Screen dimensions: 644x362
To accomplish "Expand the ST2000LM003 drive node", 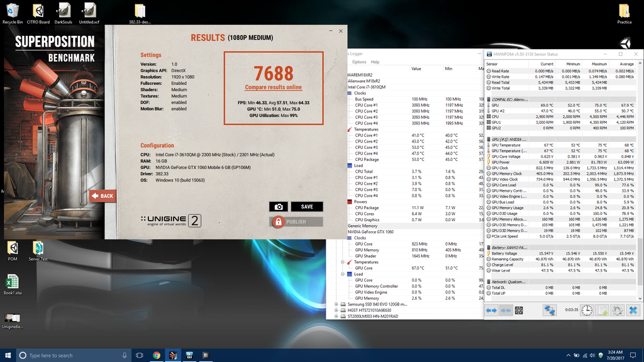I will [x=336, y=316].
